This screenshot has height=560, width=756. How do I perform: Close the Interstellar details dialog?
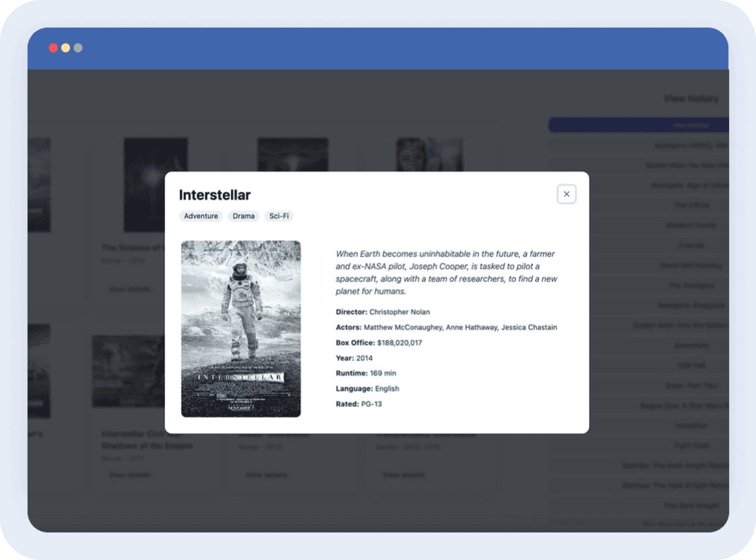(566, 194)
